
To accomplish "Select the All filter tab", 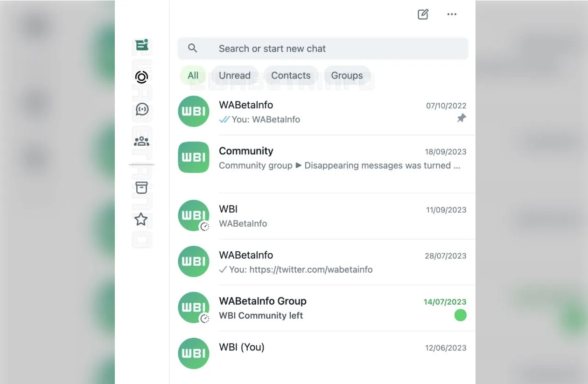I will tap(192, 75).
